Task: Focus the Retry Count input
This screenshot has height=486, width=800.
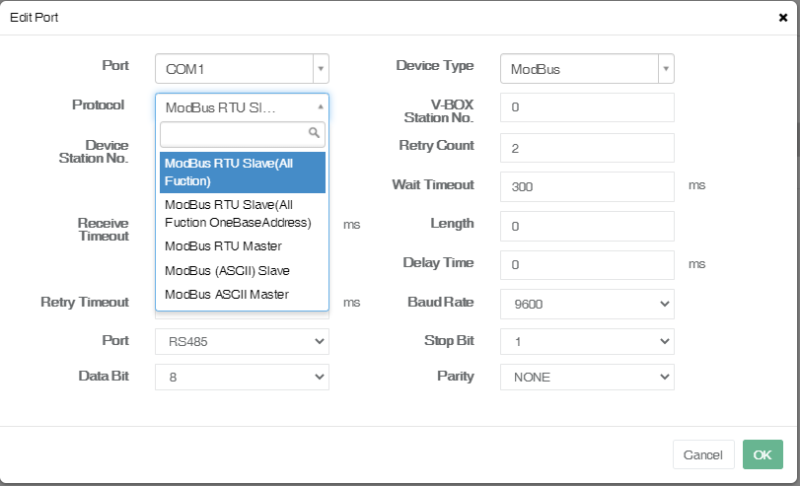Action: click(587, 147)
